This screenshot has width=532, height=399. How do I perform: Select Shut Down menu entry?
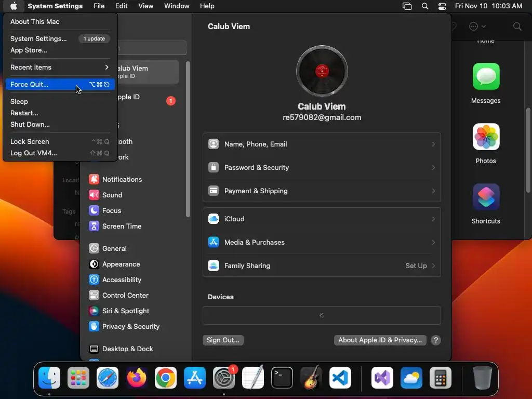(60, 125)
